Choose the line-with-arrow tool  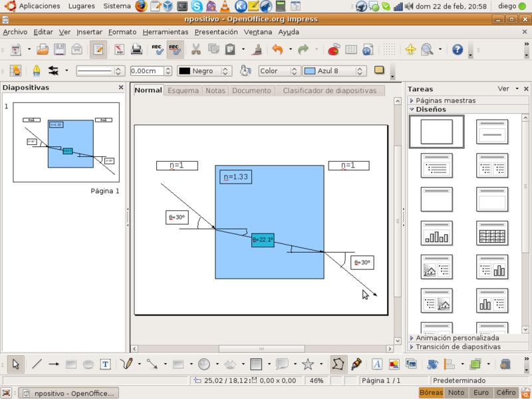coord(54,364)
